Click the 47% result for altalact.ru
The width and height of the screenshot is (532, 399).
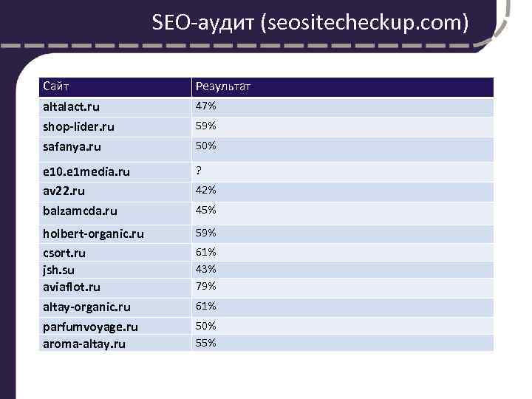point(205,106)
